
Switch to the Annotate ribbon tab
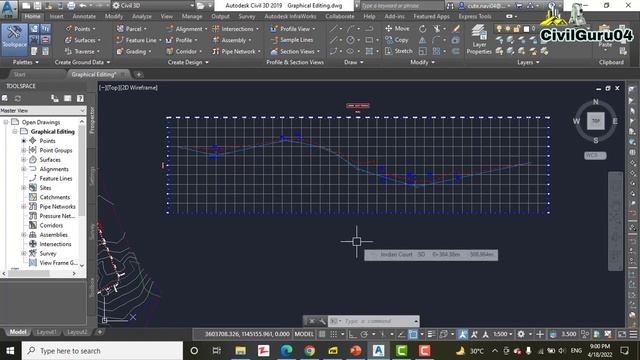(x=84, y=16)
